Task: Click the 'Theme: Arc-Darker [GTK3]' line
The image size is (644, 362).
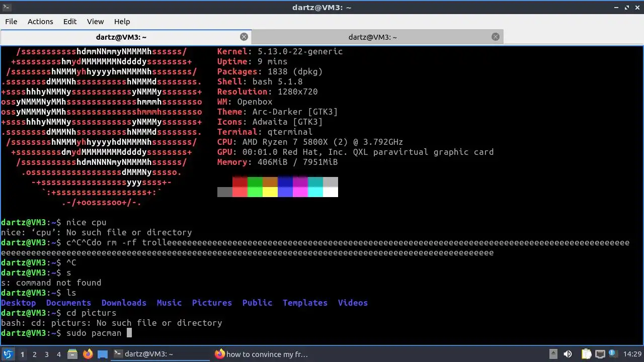Action: pos(277,112)
